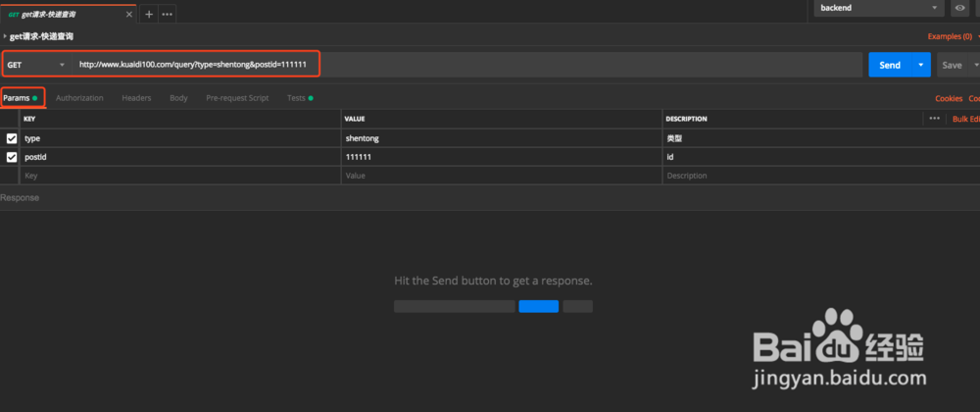
Task: Open the Cookies link
Action: [x=949, y=98]
